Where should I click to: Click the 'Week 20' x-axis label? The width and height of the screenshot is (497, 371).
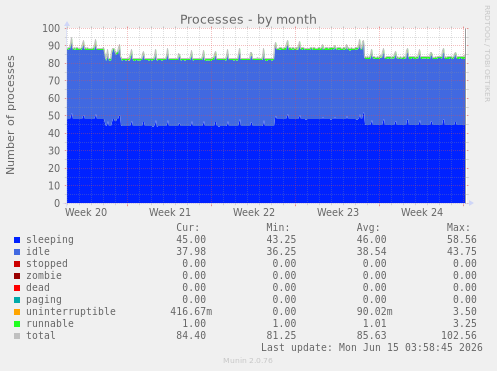coord(86,212)
